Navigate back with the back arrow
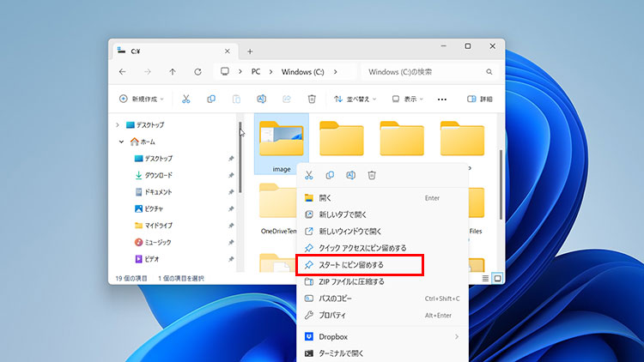The width and height of the screenshot is (644, 362). click(123, 72)
